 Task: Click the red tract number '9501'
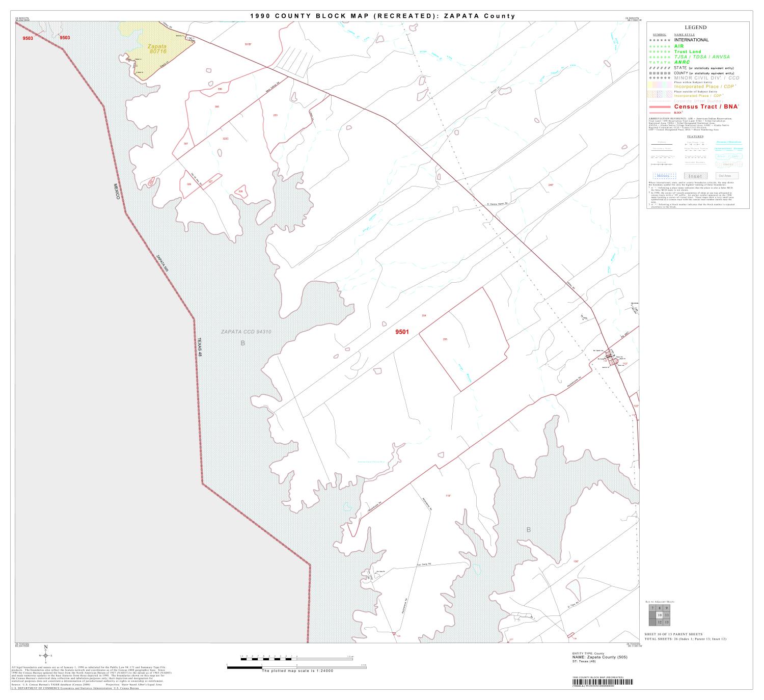click(402, 332)
